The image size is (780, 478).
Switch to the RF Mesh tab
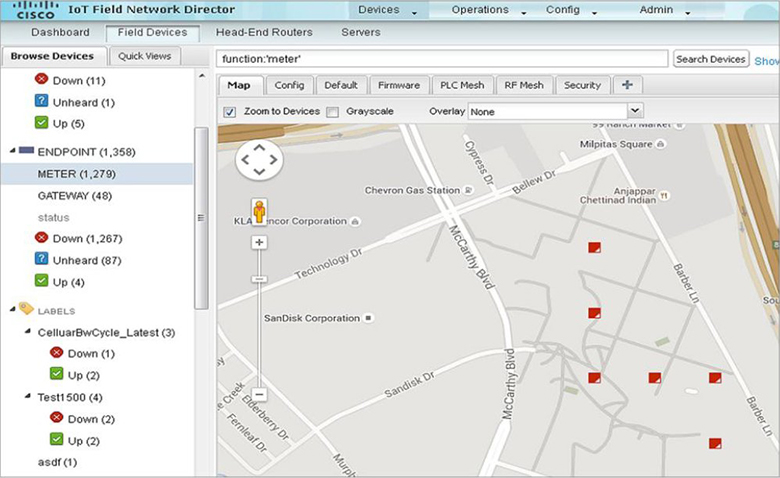[522, 85]
